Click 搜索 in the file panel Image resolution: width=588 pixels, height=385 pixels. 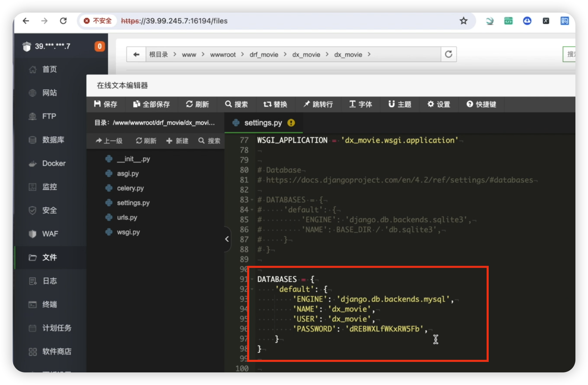click(x=209, y=141)
